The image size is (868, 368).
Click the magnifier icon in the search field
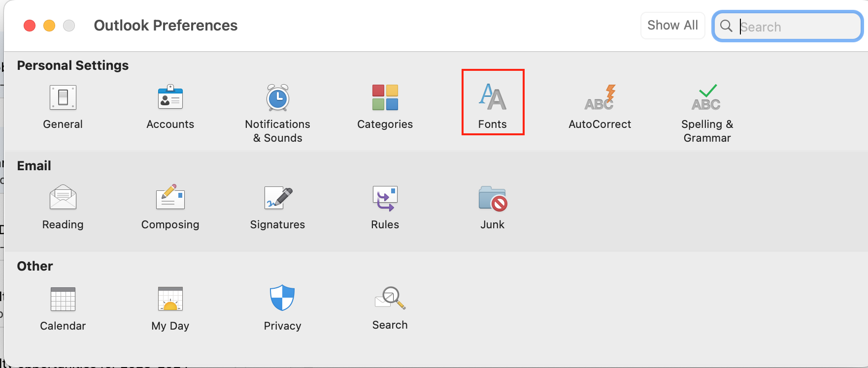[726, 26]
